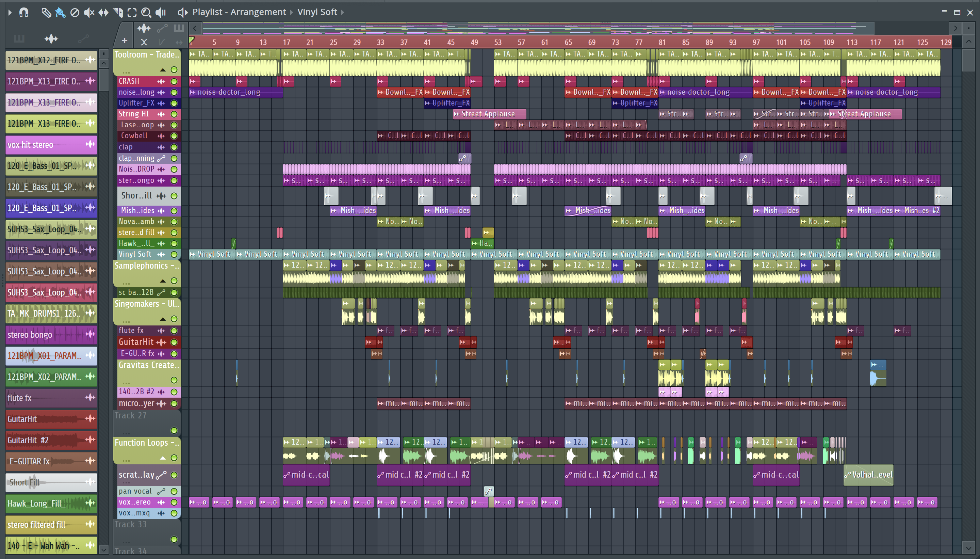Image resolution: width=980 pixels, height=559 pixels.
Task: Click waveform icon on vox hit stereo
Action: [90, 144]
